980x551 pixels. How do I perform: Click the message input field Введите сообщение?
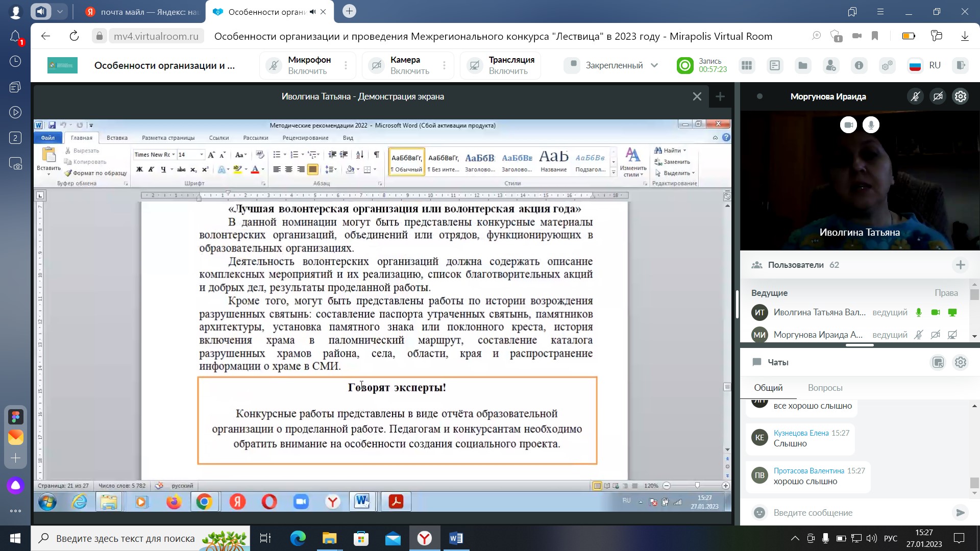click(857, 513)
